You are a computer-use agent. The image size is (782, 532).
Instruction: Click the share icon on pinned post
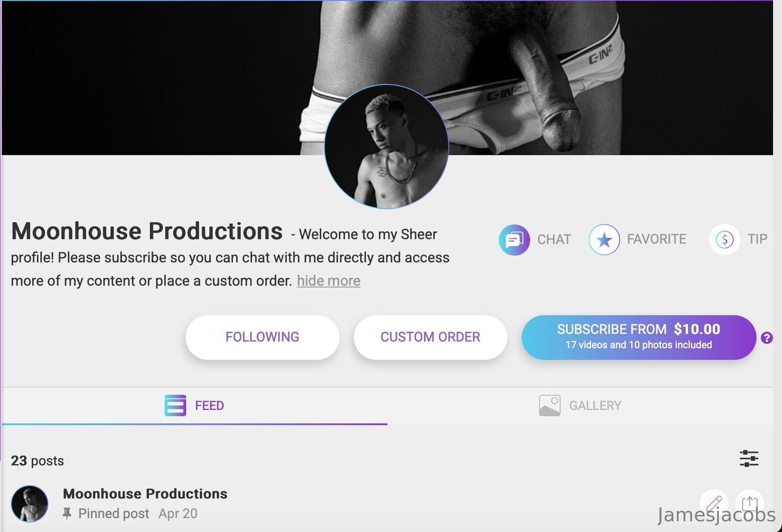coord(750,503)
